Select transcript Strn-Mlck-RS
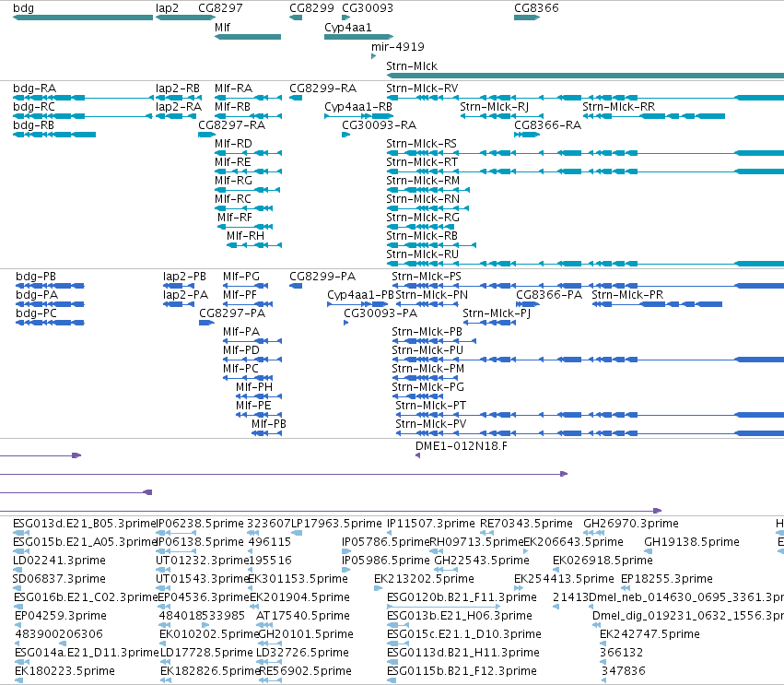Viewport: 784px width, 685px height. coord(422,144)
